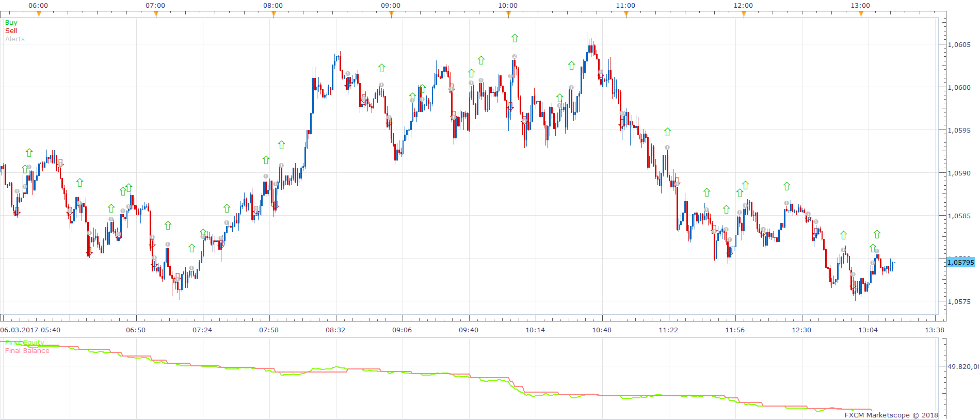Click the topmost green buy arrow near 10:00

point(515,38)
